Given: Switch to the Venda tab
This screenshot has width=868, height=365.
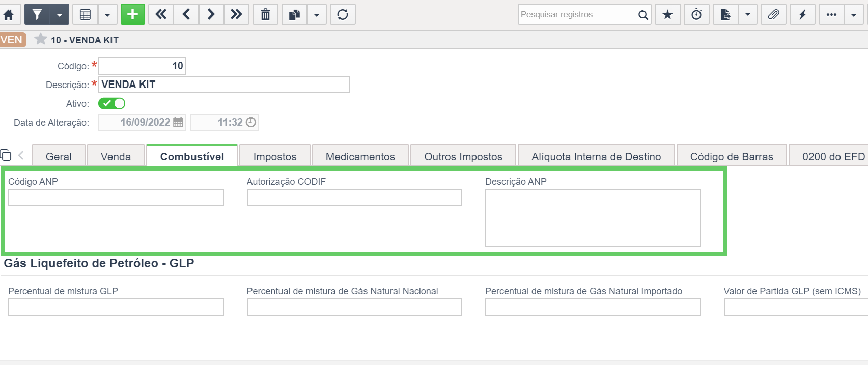Looking at the screenshot, I should pyautogui.click(x=116, y=156).
